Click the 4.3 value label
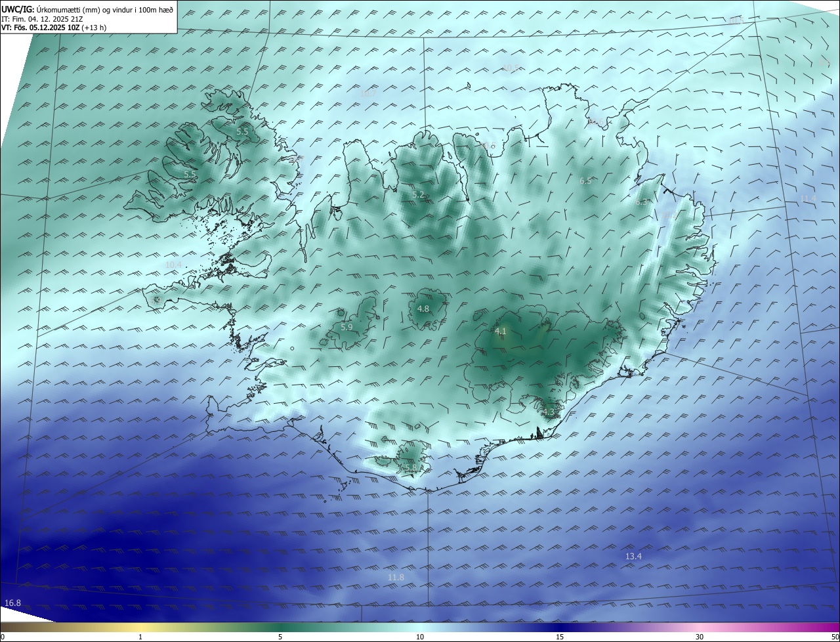 click(x=549, y=412)
